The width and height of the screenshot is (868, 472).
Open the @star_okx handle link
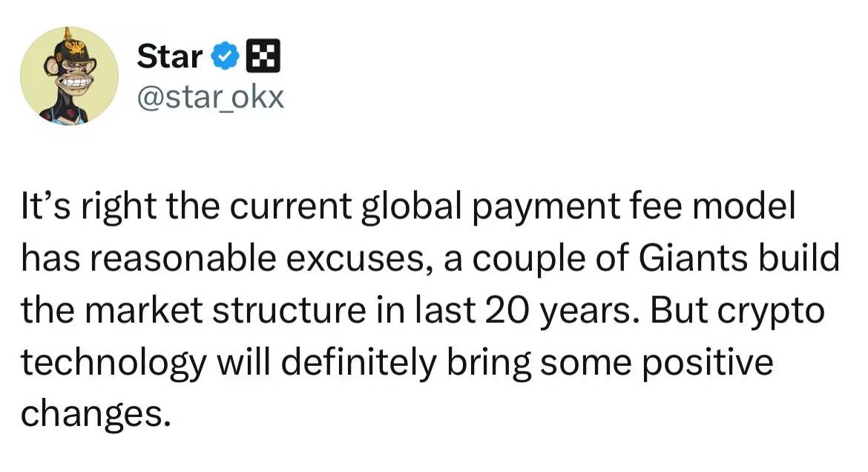pos(211,97)
